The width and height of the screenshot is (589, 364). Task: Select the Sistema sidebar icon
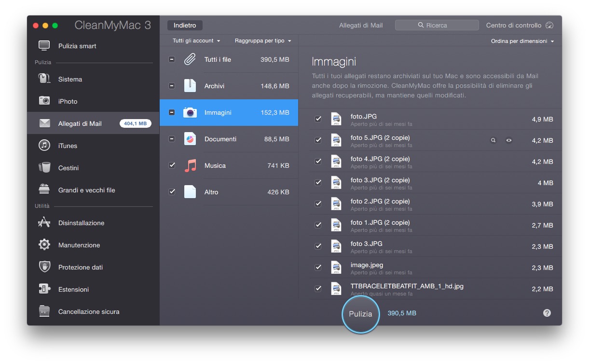coord(44,79)
